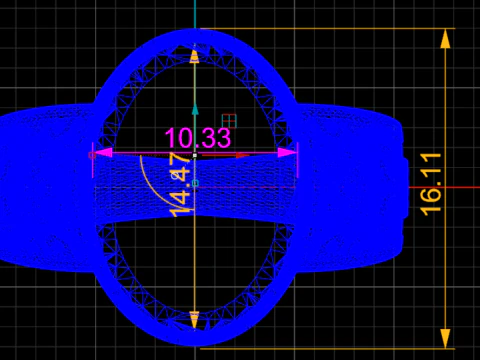Click the red horizontal axis arrow of gizmo
This screenshot has width=480, height=360.
243,155
